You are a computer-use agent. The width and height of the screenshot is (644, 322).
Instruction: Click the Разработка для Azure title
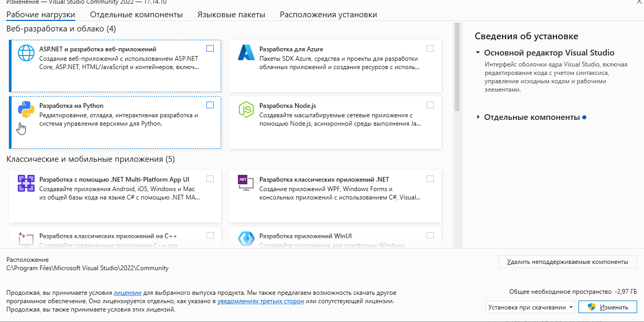[x=291, y=49]
